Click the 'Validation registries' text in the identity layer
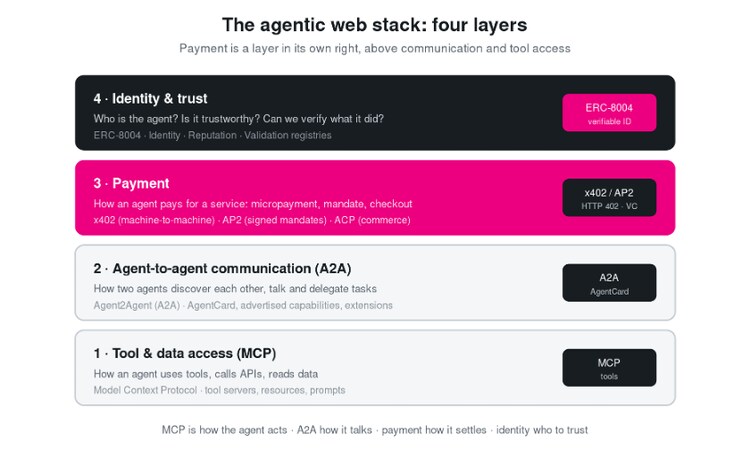The height and width of the screenshot is (450, 750). (287, 135)
